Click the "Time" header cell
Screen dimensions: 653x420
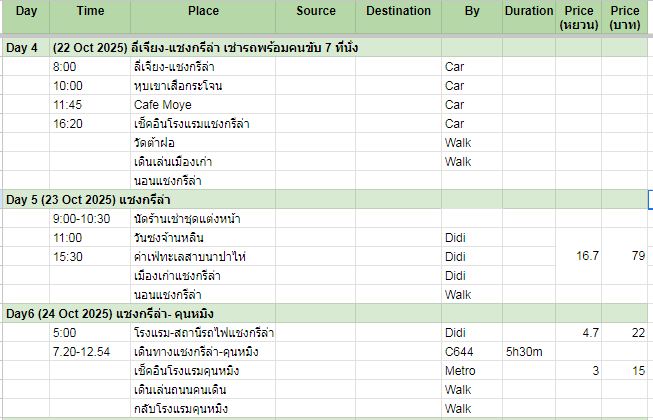[89, 11]
